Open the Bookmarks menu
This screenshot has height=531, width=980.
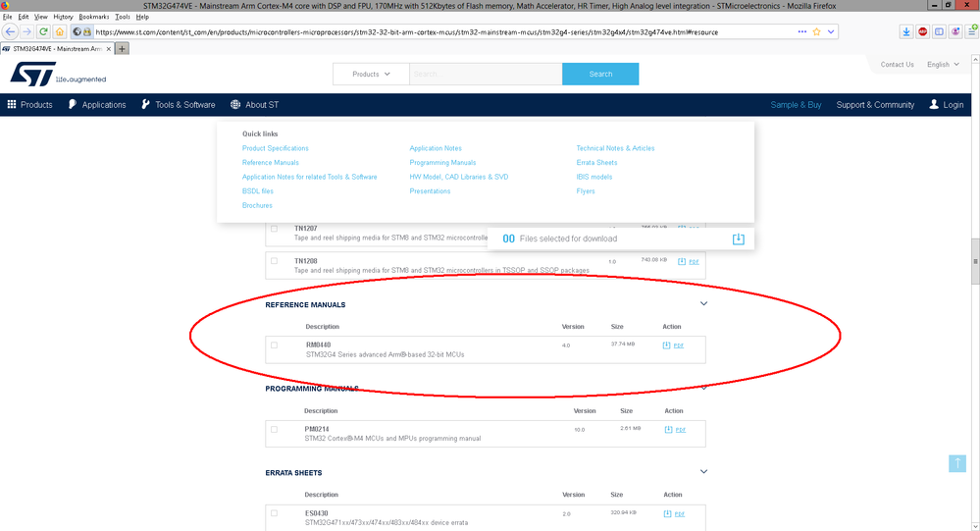coord(94,17)
